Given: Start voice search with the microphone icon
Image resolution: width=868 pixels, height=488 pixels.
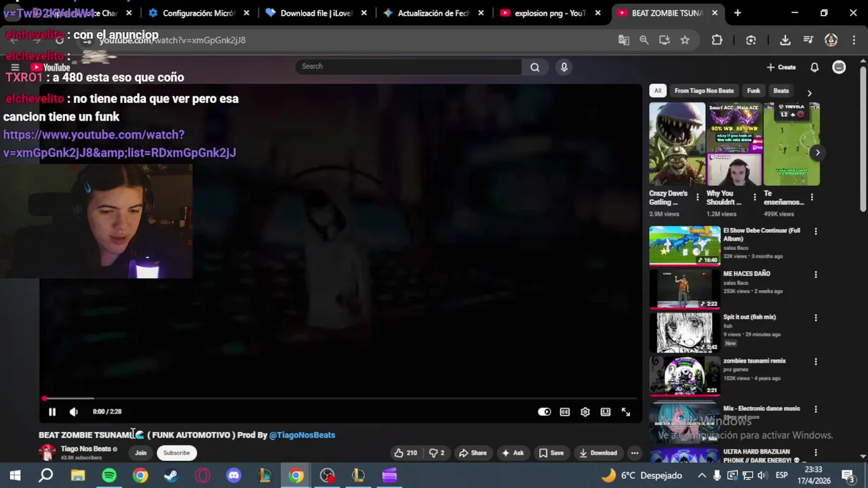Looking at the screenshot, I should coord(564,66).
